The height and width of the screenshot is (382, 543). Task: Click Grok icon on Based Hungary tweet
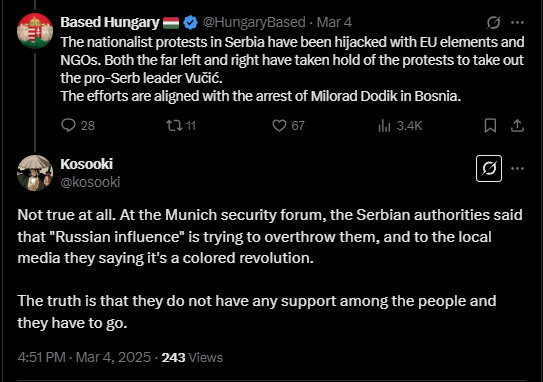(x=493, y=23)
